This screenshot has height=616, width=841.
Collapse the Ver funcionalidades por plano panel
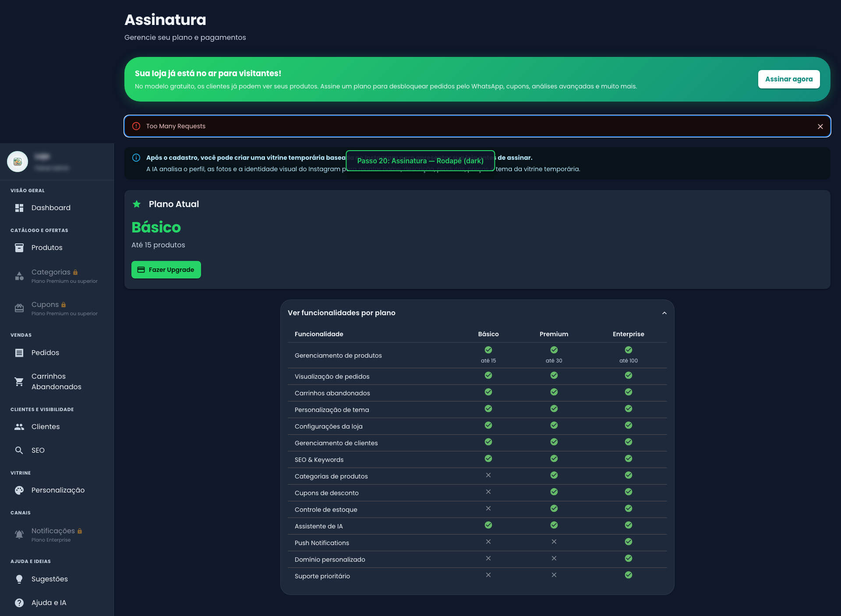(x=664, y=313)
